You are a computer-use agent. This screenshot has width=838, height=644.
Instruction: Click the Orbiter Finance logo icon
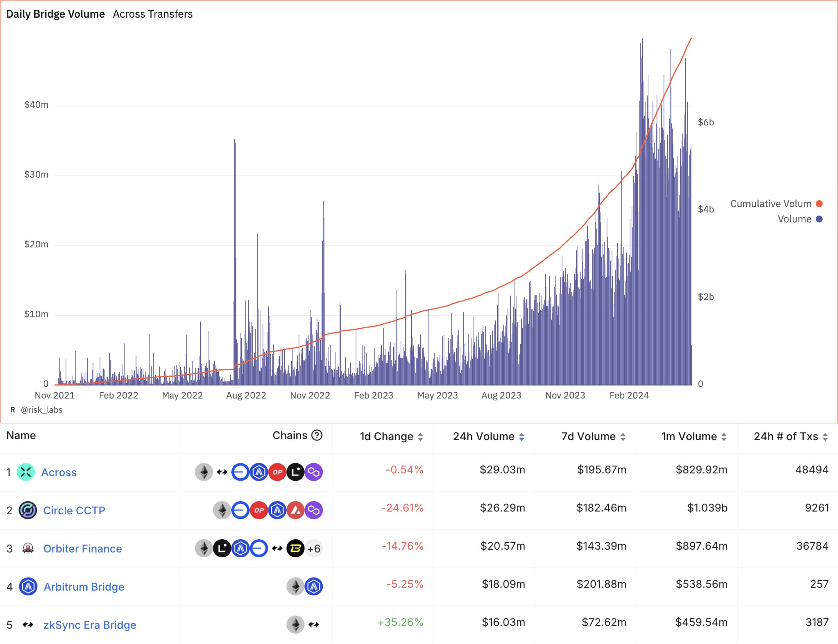coord(28,548)
